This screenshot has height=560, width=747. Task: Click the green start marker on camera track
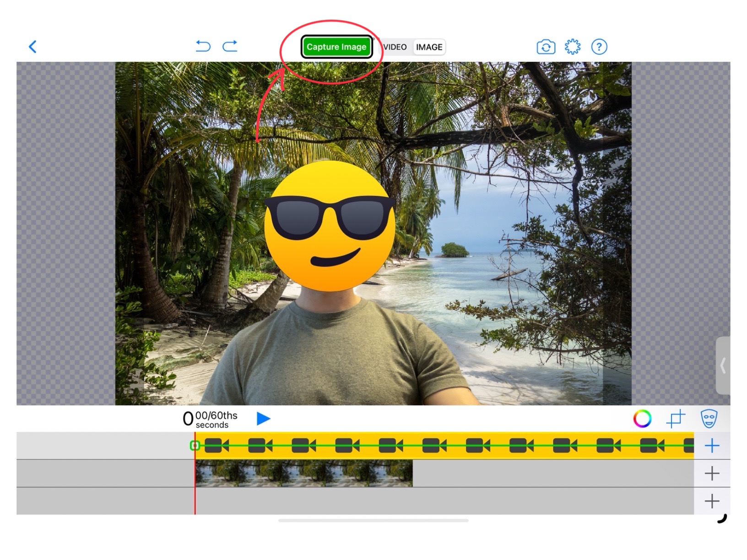tap(195, 446)
